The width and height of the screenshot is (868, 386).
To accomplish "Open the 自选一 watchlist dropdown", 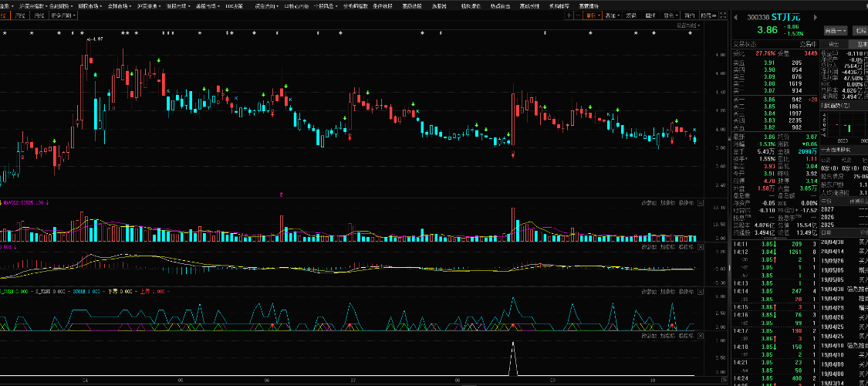I will pos(835,31).
